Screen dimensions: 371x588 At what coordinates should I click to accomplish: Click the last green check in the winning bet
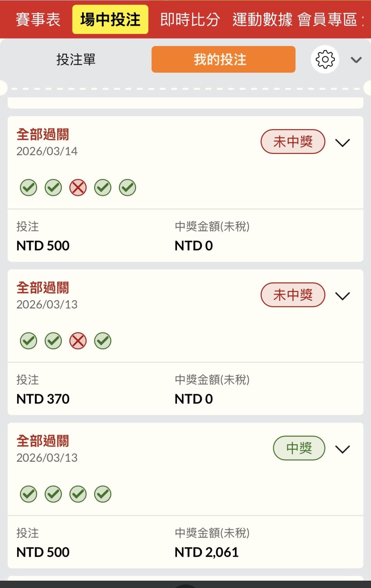103,494
